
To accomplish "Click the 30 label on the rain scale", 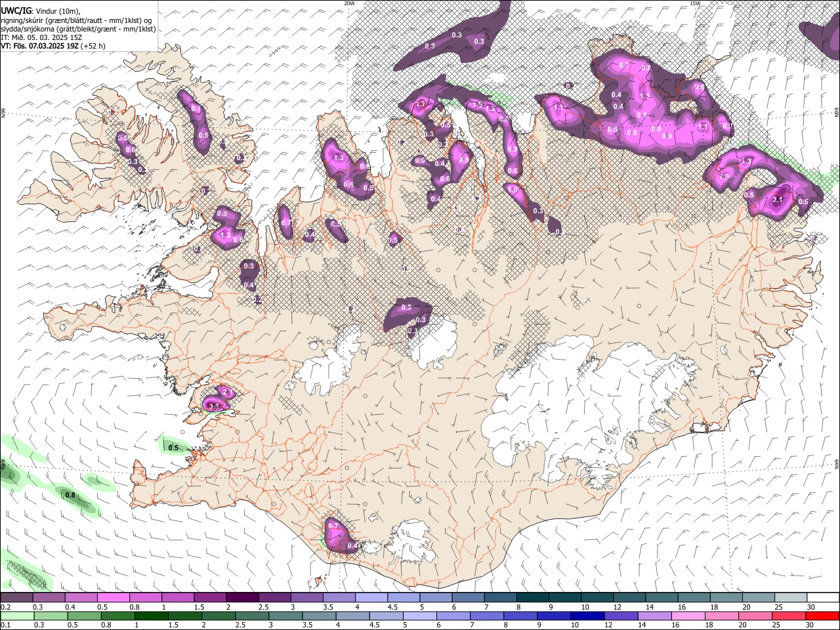I will [x=810, y=625].
